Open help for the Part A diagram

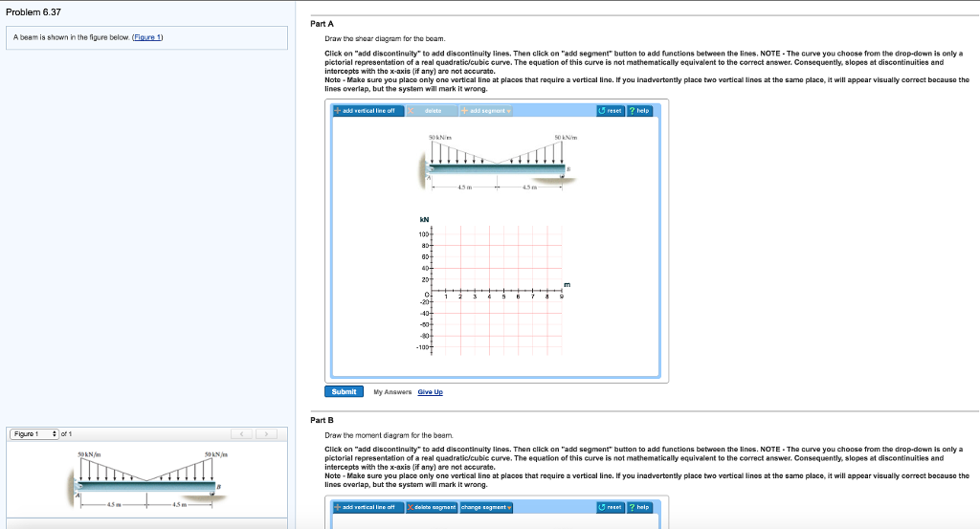point(639,111)
